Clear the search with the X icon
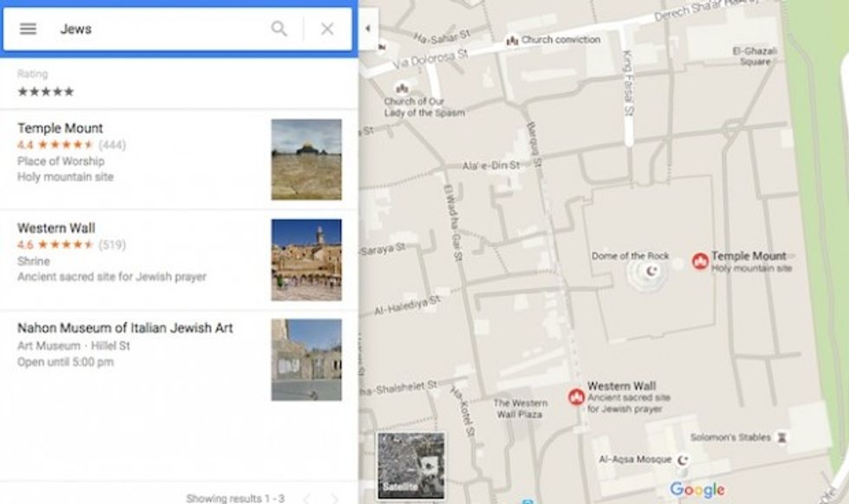Viewport: 849px width, 504px height. pos(327,29)
